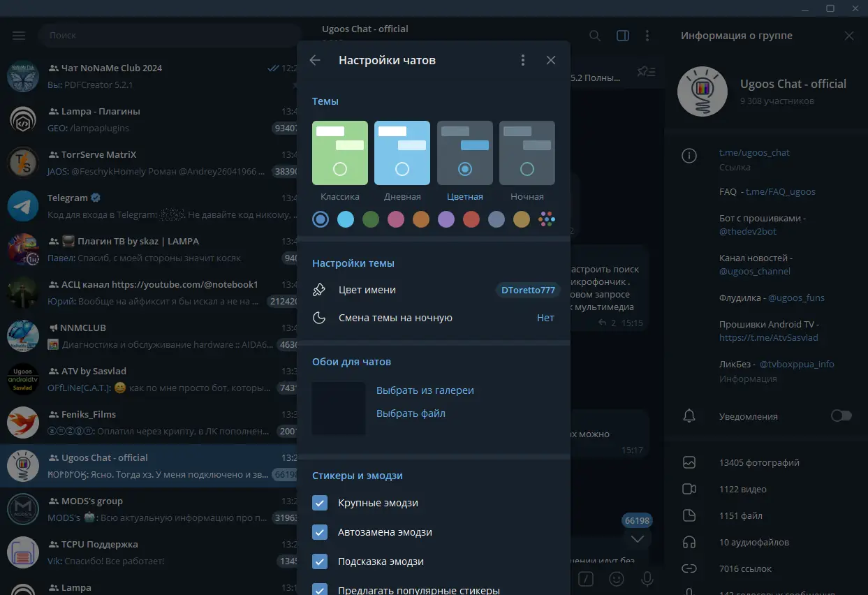Open the NoNaMe Club 2024 chat

pyautogui.click(x=149, y=76)
